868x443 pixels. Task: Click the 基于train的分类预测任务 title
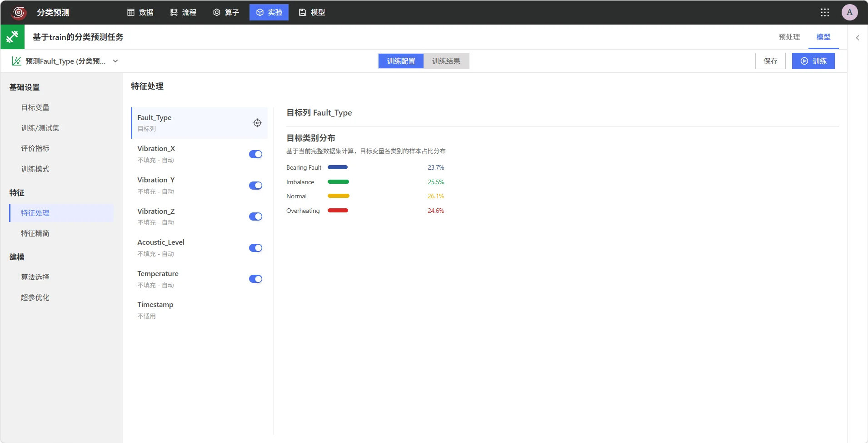[x=78, y=37]
